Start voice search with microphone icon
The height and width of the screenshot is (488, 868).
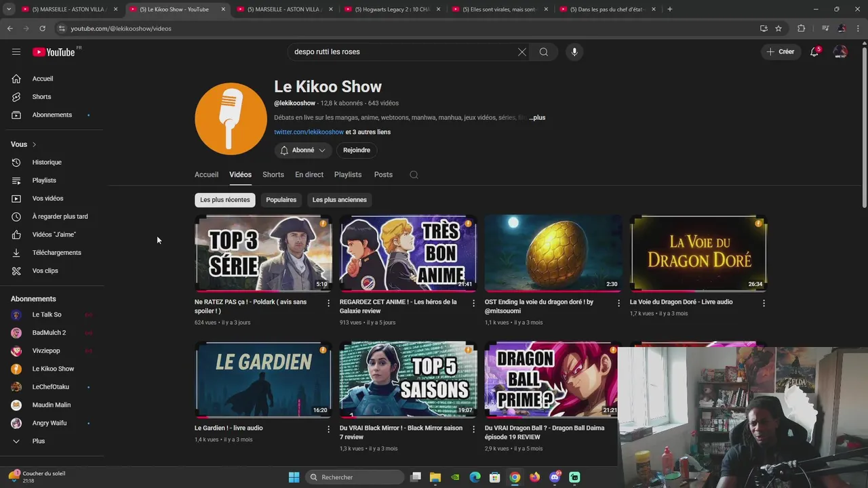coord(574,52)
